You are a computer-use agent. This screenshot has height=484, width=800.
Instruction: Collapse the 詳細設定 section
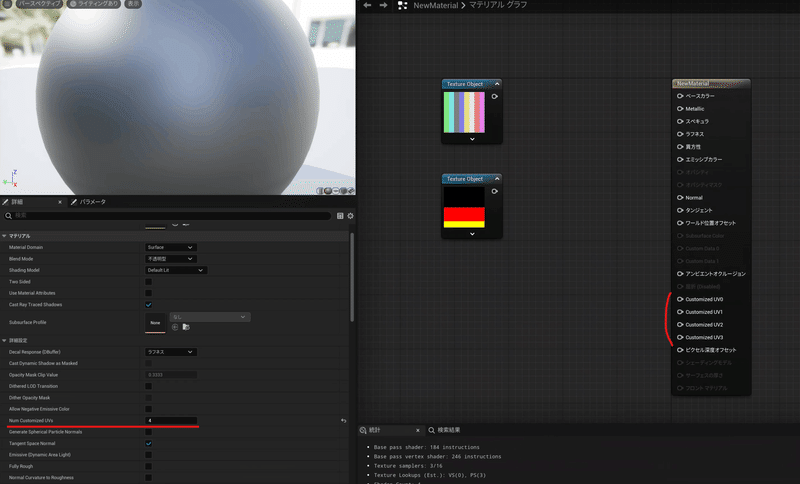(4, 340)
